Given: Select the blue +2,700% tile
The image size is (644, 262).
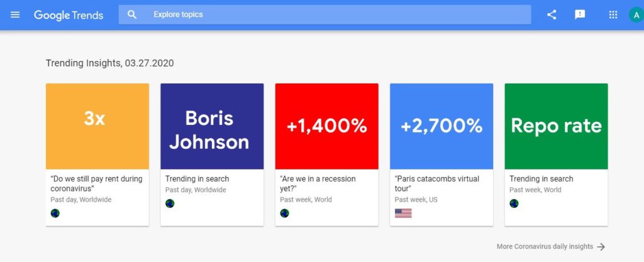Looking at the screenshot, I should coord(441,126).
